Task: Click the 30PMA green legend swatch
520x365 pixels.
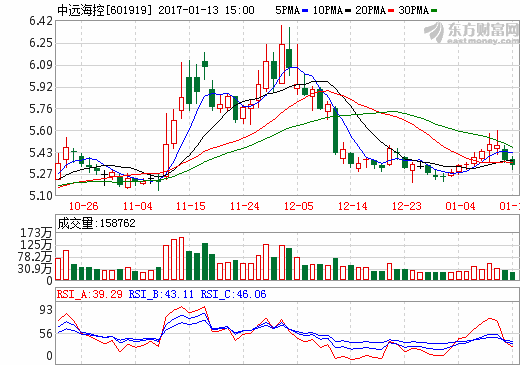Action: [x=434, y=11]
